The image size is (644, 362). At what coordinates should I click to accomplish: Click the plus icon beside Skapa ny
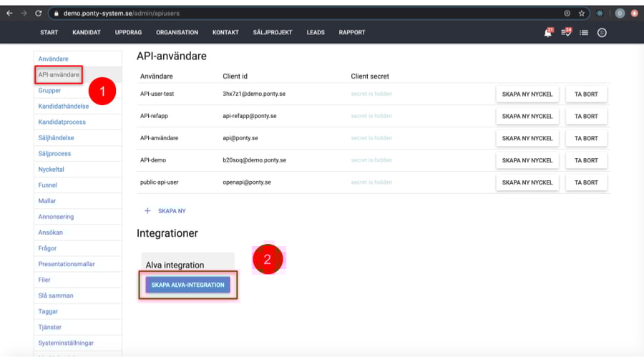148,211
